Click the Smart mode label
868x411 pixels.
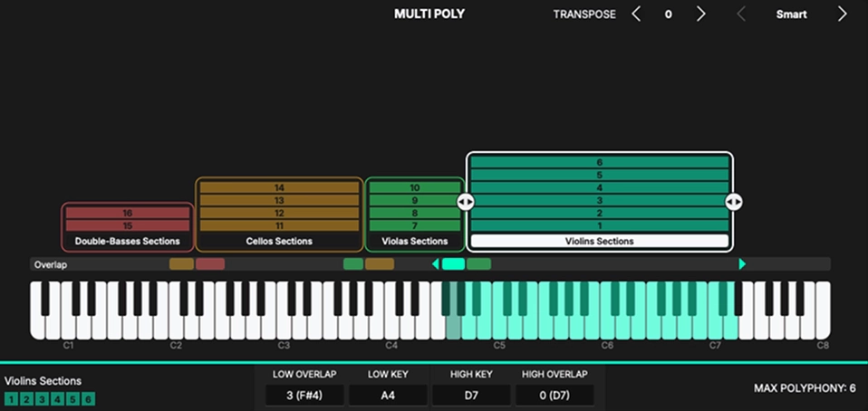[x=791, y=14]
